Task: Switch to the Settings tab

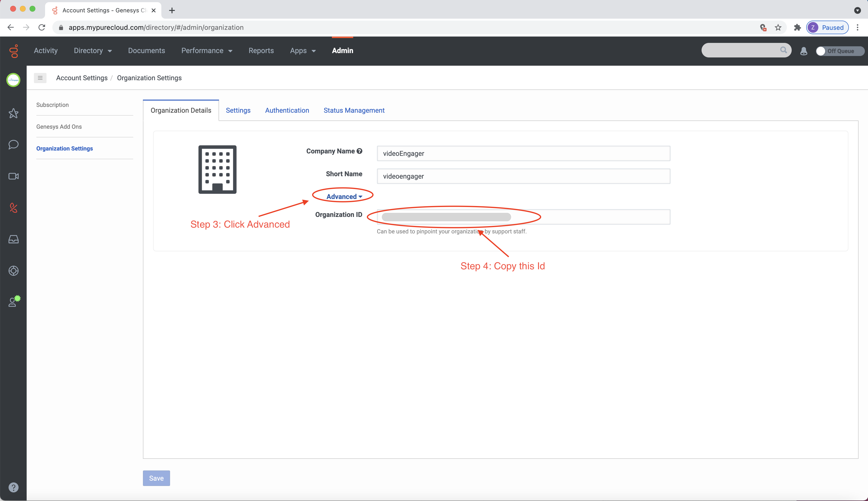Action: point(238,111)
